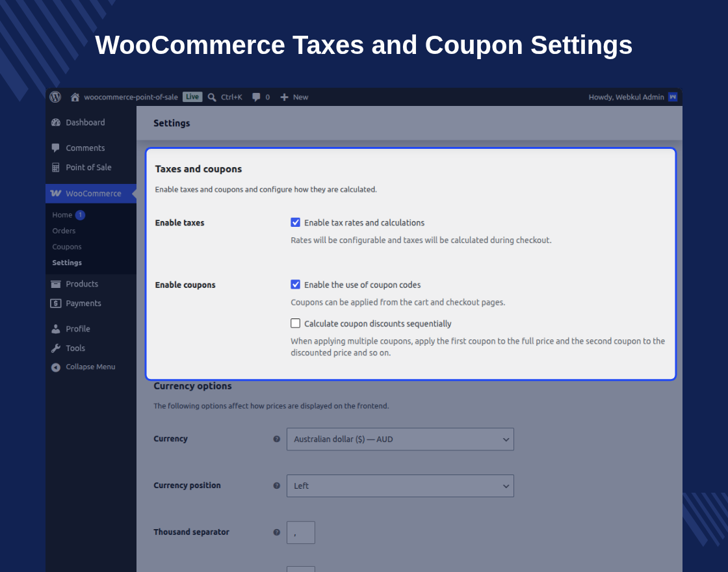Click the plus New icon

coord(284,97)
